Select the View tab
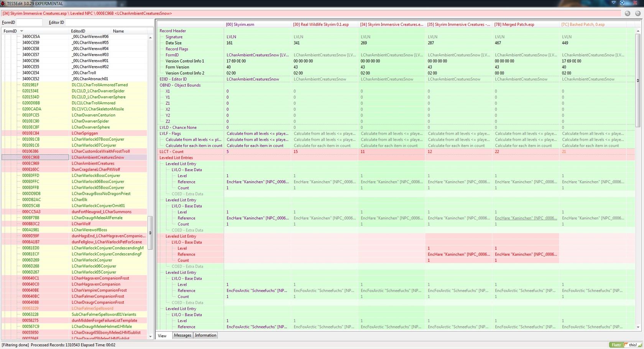Viewport: 644px width, 349px height. [162, 336]
